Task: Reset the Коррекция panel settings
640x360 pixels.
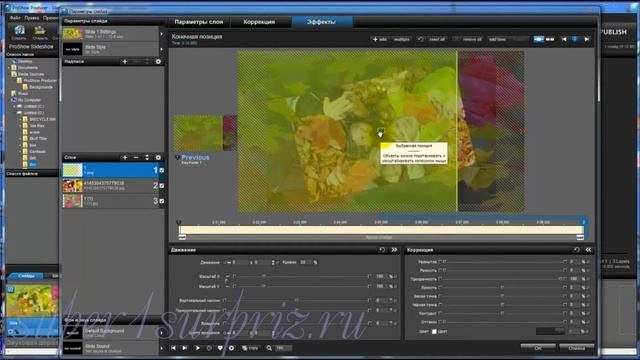Action: coord(576,250)
